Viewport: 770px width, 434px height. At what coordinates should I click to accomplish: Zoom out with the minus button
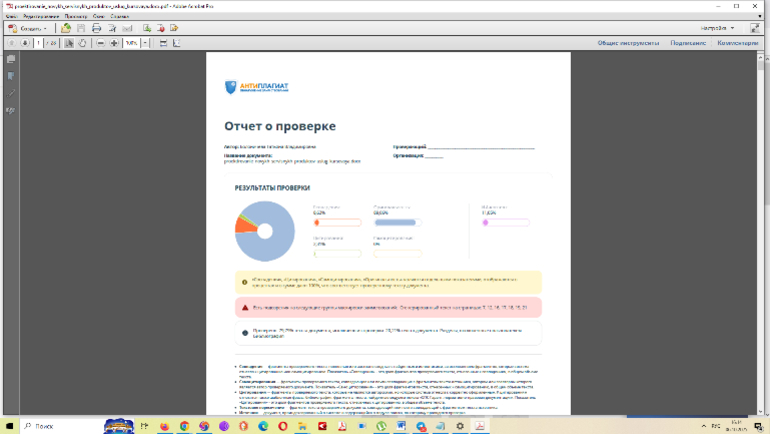click(100, 43)
